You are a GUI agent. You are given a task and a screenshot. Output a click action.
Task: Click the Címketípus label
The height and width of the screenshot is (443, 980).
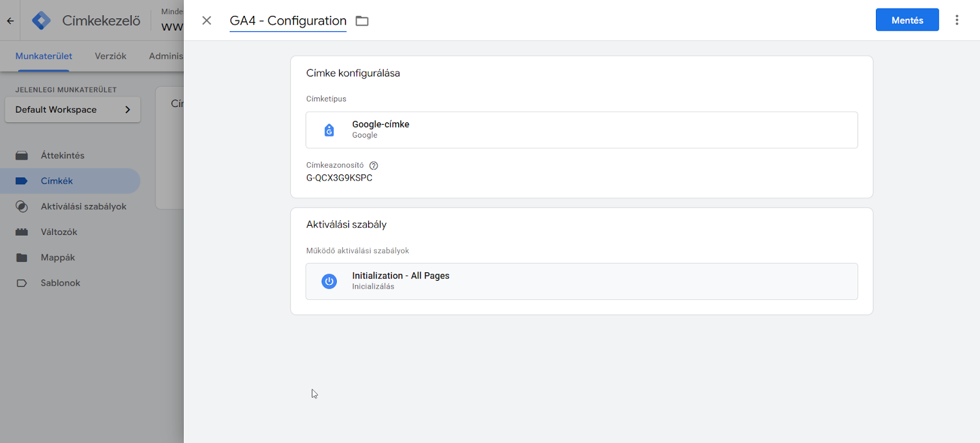coord(326,99)
